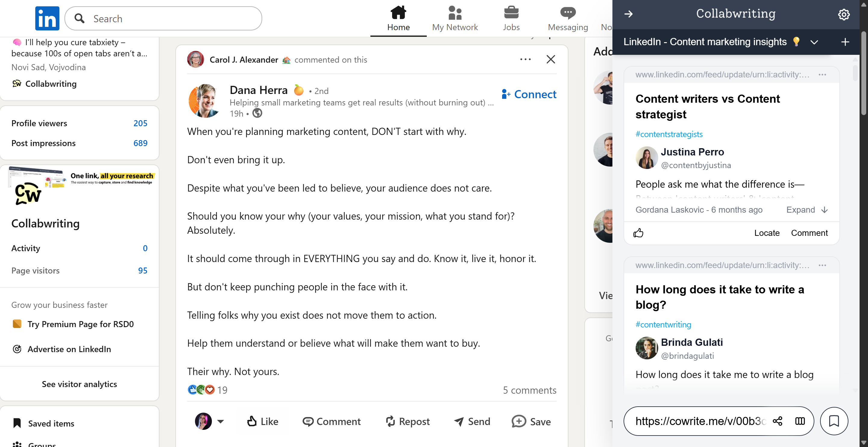Click the Search input field

163,19
